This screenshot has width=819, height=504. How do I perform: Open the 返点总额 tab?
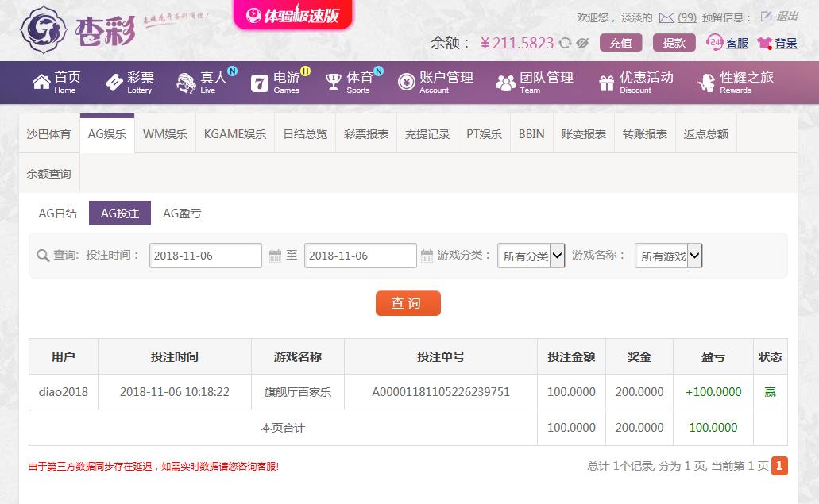pos(706,134)
